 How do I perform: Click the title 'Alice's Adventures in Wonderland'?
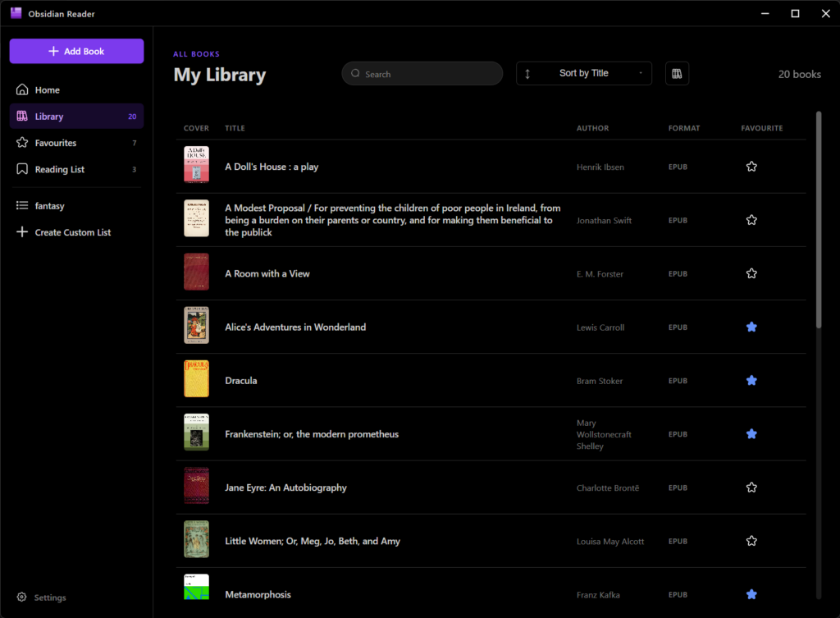tap(295, 327)
